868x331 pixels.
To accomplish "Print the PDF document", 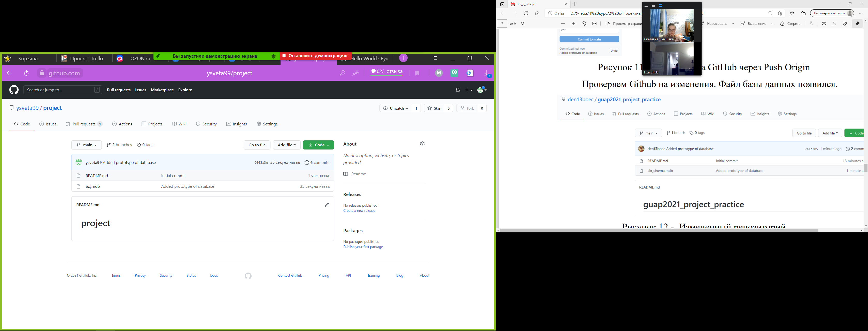I will coord(824,24).
